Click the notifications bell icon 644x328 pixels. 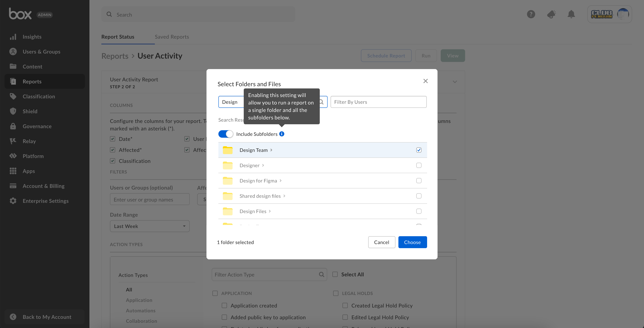tap(571, 14)
